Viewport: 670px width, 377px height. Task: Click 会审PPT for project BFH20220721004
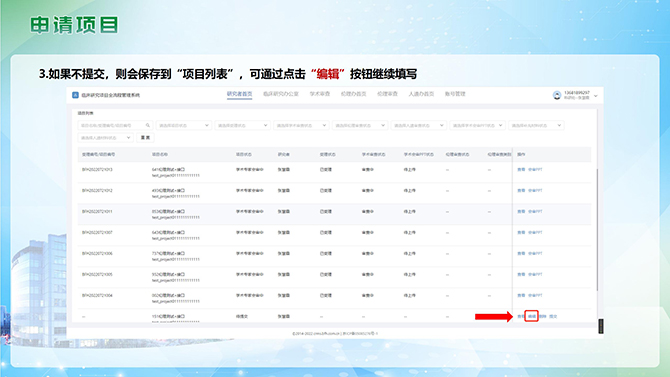[535, 295]
